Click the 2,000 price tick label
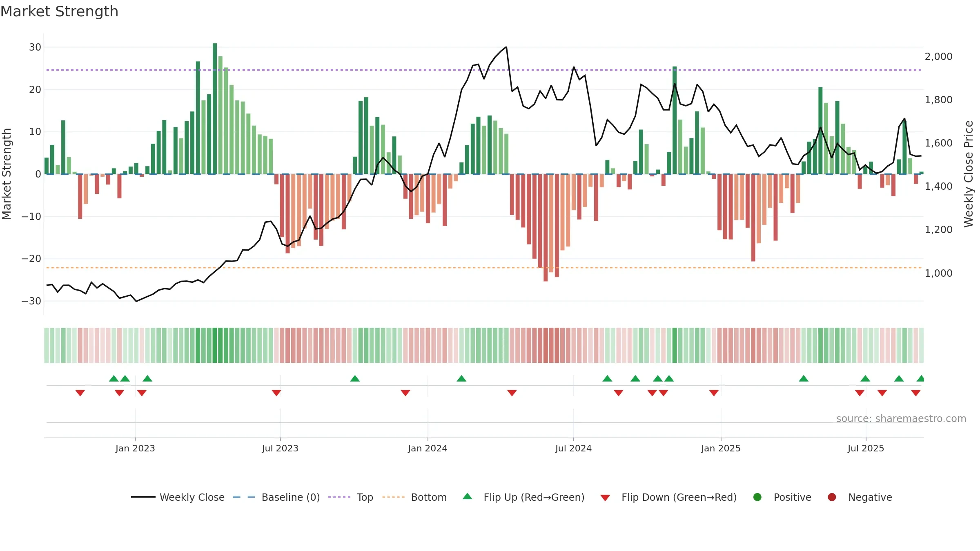The height and width of the screenshot is (551, 980). (x=938, y=56)
